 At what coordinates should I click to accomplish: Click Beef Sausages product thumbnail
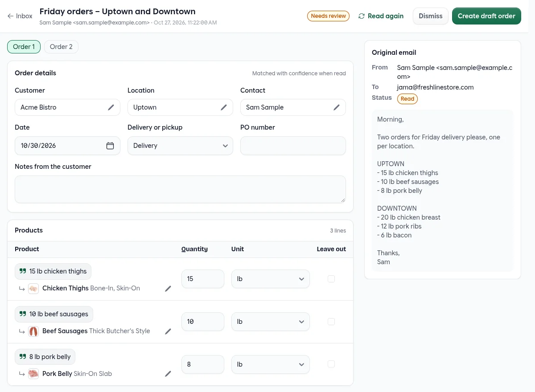[x=33, y=331]
